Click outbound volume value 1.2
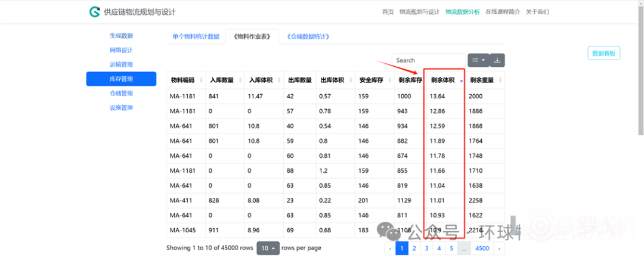 (x=324, y=170)
